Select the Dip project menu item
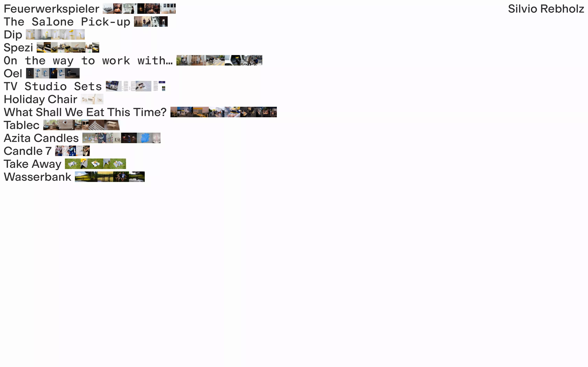 [13, 35]
